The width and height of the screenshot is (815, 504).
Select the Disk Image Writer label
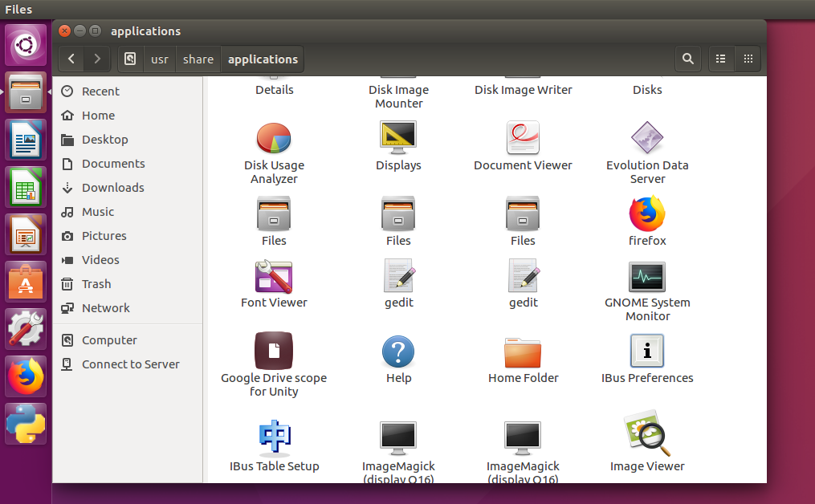[523, 90]
